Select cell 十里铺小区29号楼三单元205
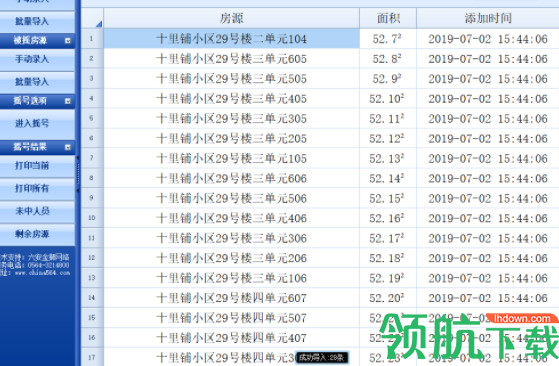559x366 pixels. pyautogui.click(x=231, y=138)
